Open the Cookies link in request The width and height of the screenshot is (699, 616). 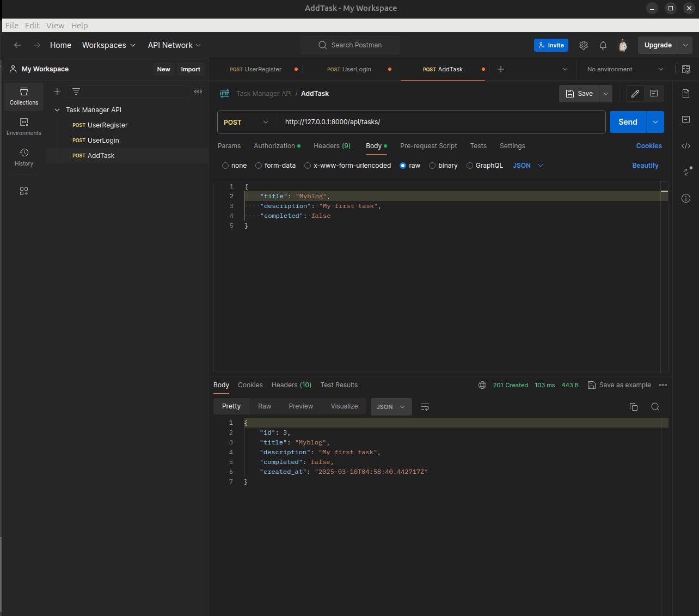point(649,146)
